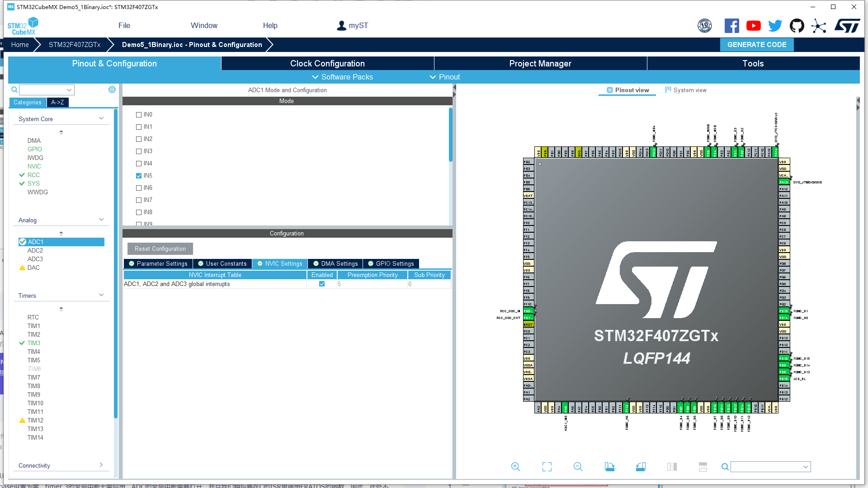Screen dimensions: 868x488
Task: Rotate the chip view counter-clockwise
Action: [641, 467]
